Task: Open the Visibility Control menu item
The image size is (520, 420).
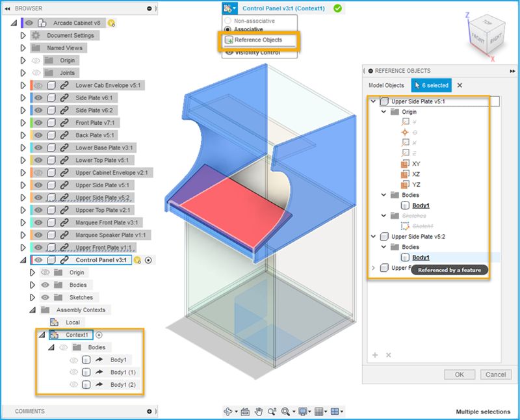Action: pos(259,51)
